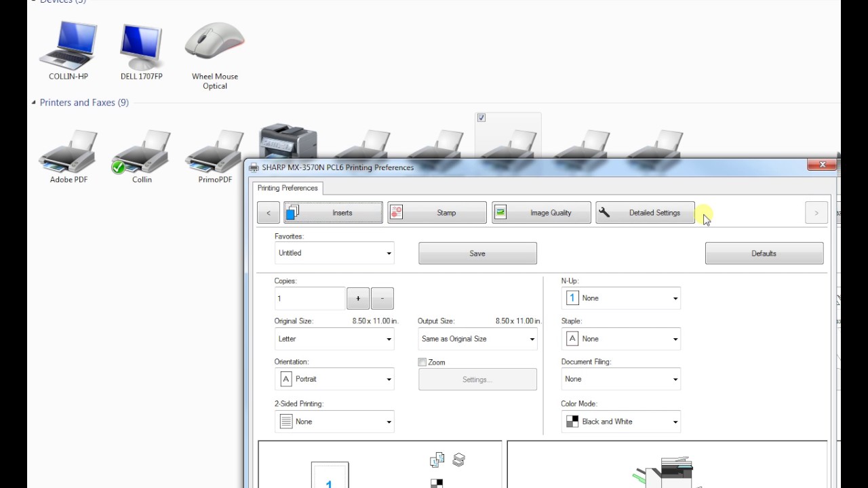868x488 pixels.
Task: Increase copies with the plus button
Action: click(x=358, y=298)
